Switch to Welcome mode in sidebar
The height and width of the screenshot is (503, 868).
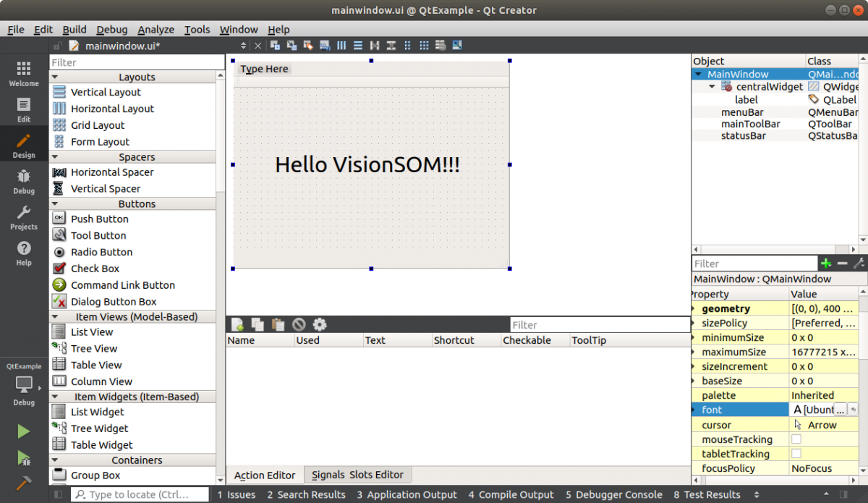click(24, 73)
